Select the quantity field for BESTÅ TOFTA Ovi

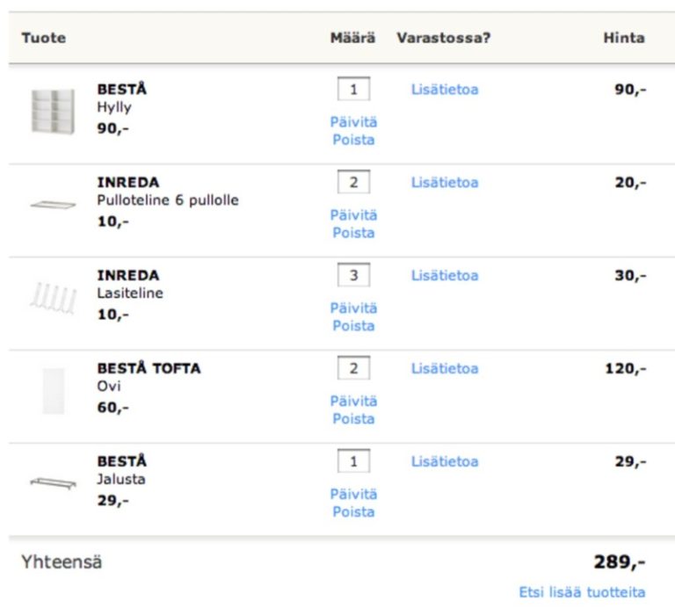pos(353,368)
